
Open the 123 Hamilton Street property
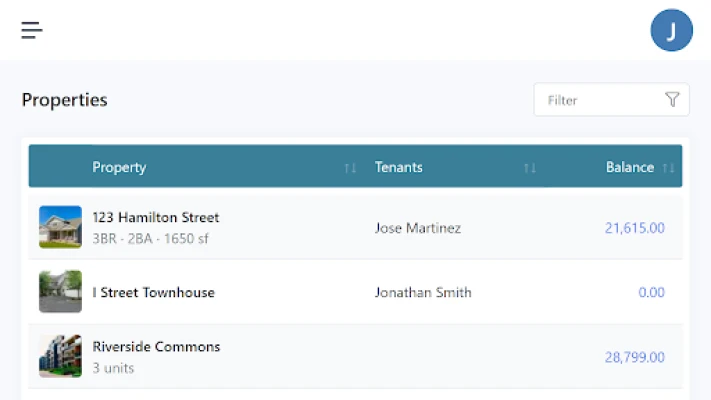(155, 217)
